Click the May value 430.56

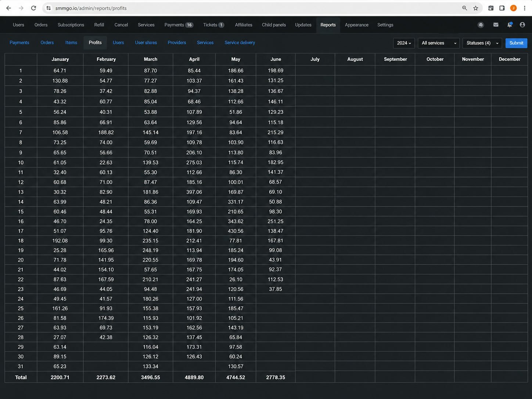[x=236, y=231]
